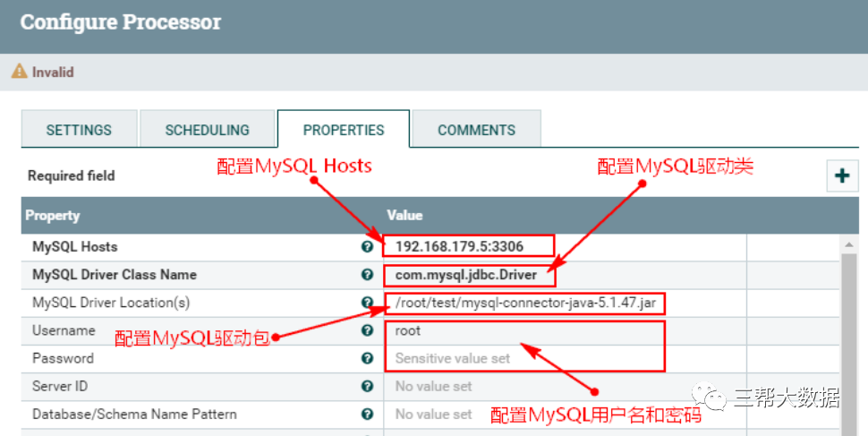Open the SCHEDULING tab
The height and width of the screenshot is (436, 868).
[207, 130]
